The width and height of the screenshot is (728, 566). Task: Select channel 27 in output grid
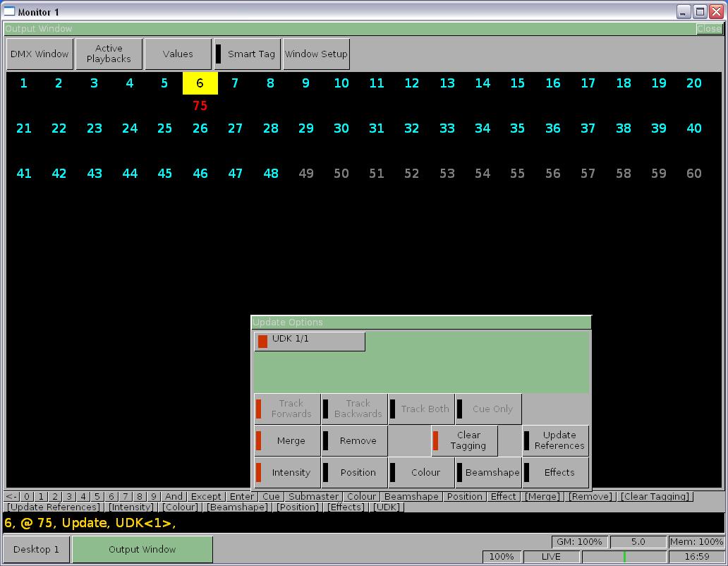[236, 128]
